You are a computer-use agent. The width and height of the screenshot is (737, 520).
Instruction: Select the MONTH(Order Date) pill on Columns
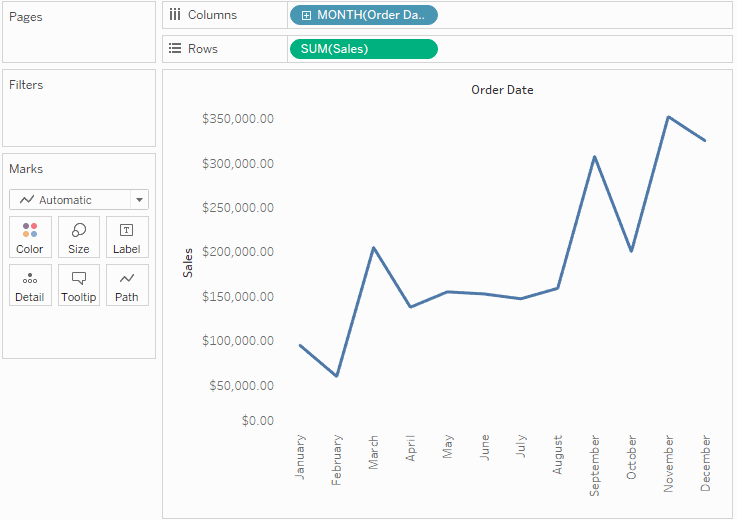point(363,15)
